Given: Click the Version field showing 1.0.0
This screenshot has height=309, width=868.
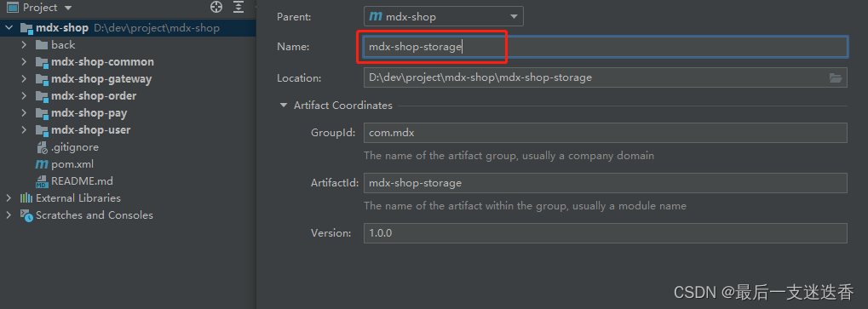Looking at the screenshot, I should click(x=605, y=233).
